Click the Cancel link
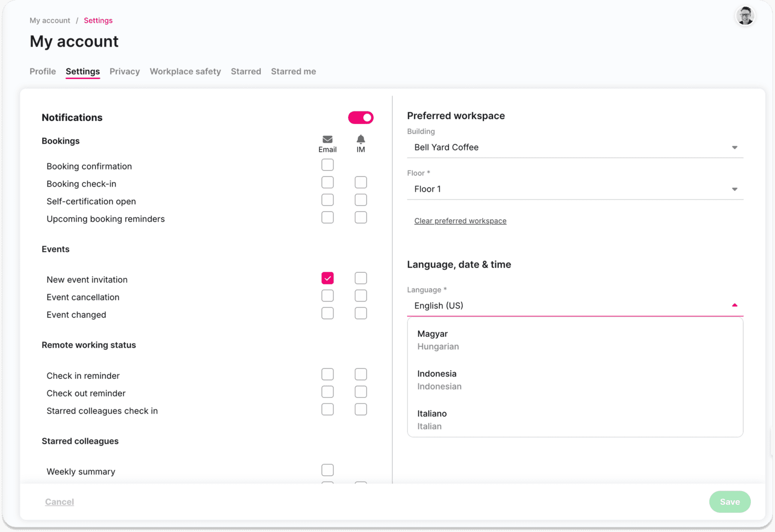The image size is (775, 532). tap(60, 502)
